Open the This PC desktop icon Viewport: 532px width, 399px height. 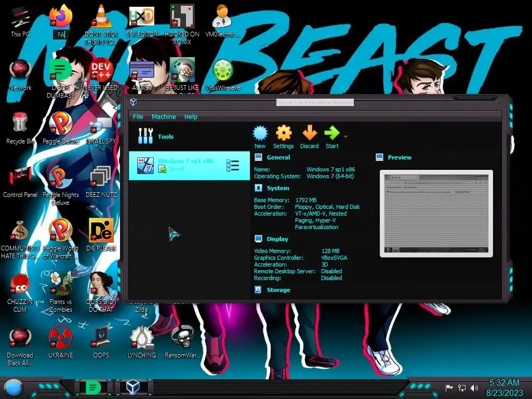coord(20,21)
